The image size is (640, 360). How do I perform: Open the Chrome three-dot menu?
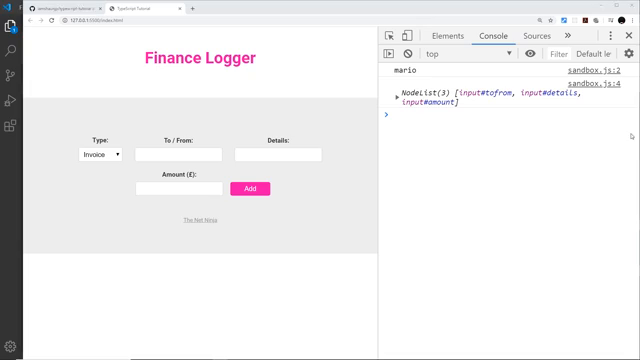point(632,20)
